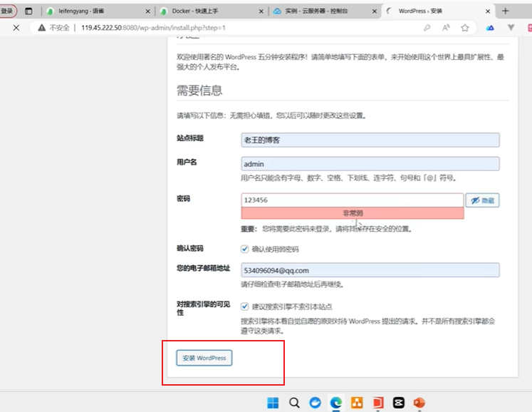Switch to the leifengyang browser tab
This screenshot has height=412, width=532.
98,11
